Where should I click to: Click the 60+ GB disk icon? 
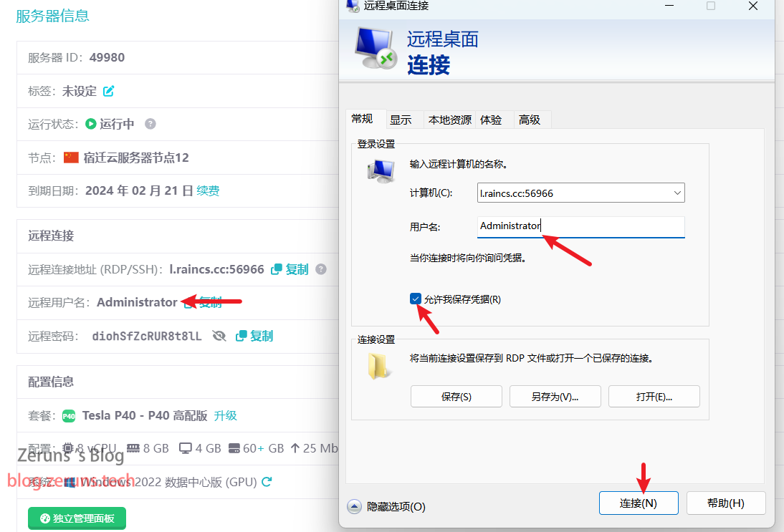coord(234,448)
